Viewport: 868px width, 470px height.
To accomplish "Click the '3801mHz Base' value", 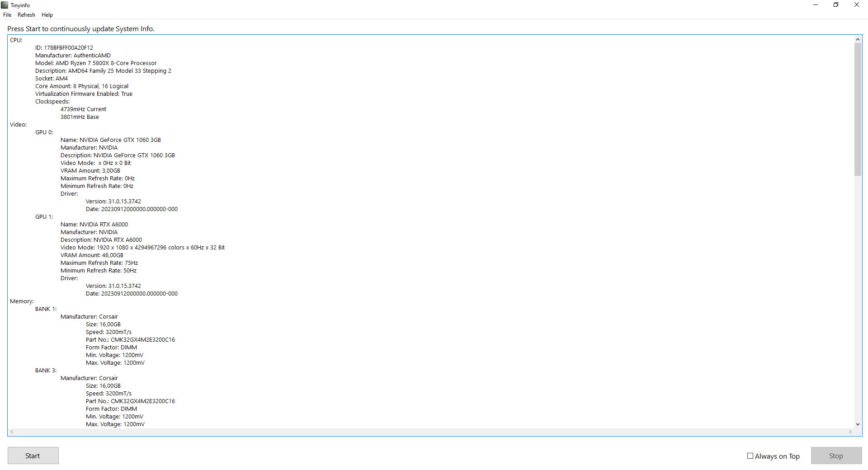I will click(x=80, y=117).
